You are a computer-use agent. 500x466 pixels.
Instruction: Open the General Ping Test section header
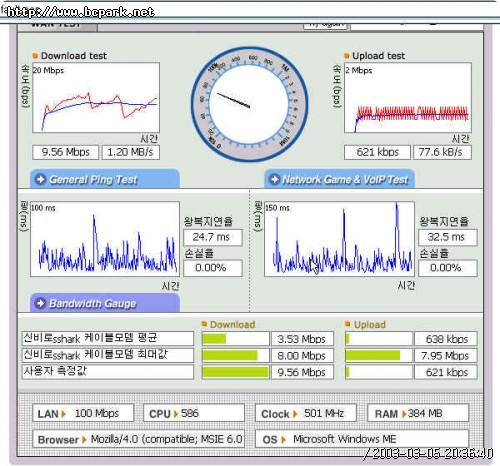point(105,179)
